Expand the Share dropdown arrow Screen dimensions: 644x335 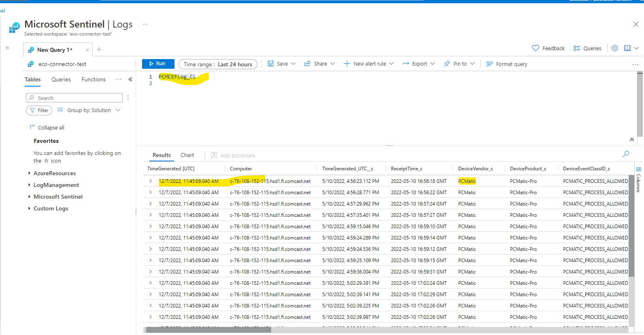[x=333, y=64]
